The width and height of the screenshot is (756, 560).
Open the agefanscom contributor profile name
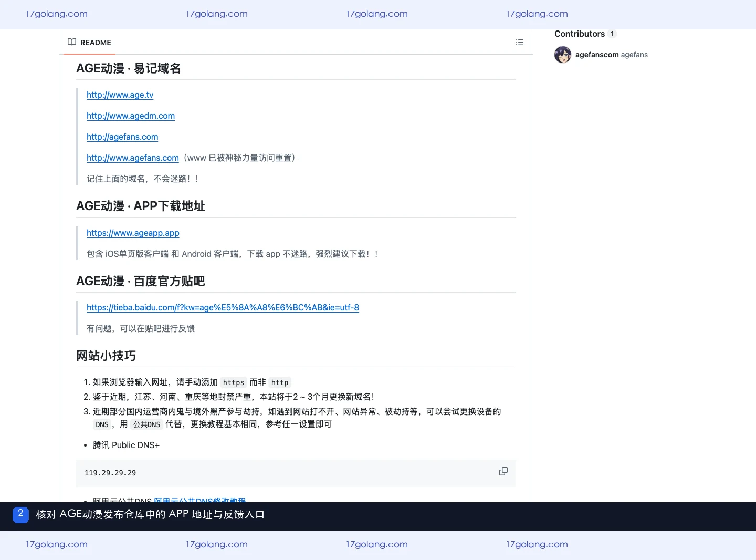coord(597,55)
